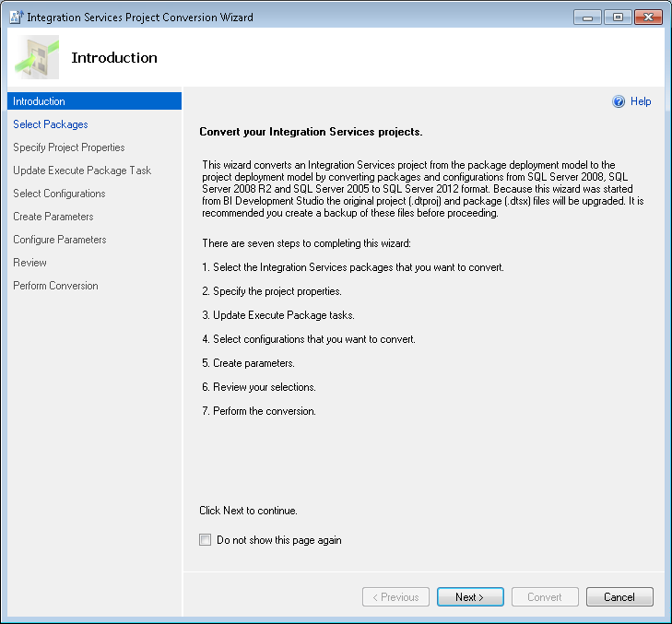
Task: Click the wizard title bar application icon
Action: pos(16,17)
